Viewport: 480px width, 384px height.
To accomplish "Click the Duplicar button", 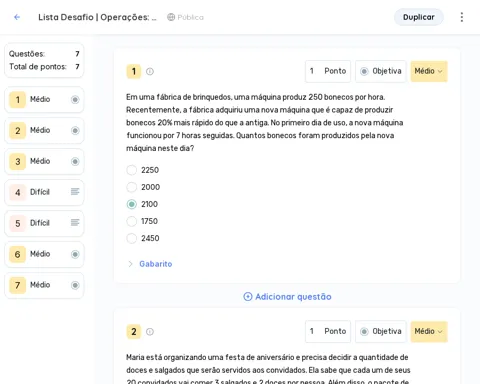I will click(419, 17).
